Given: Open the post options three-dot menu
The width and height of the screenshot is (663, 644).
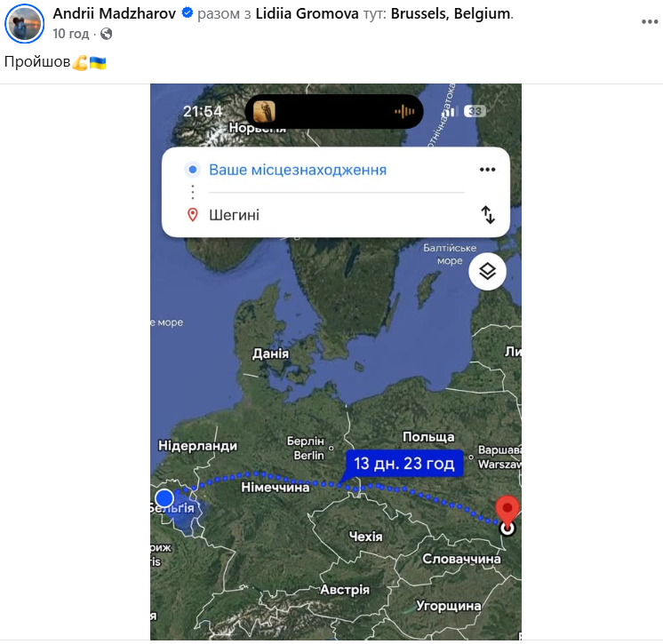Looking at the screenshot, I should coord(650,22).
